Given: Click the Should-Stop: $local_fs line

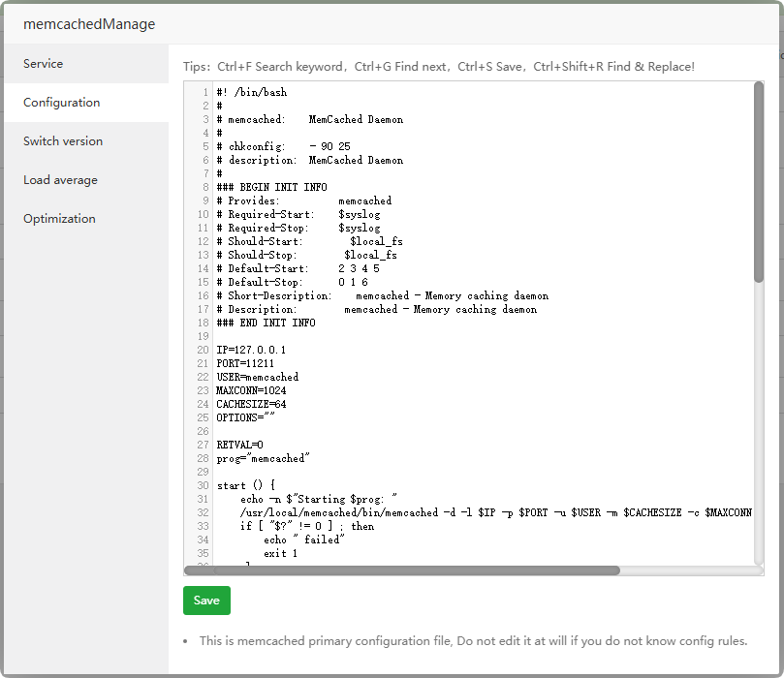Looking at the screenshot, I should pos(306,255).
